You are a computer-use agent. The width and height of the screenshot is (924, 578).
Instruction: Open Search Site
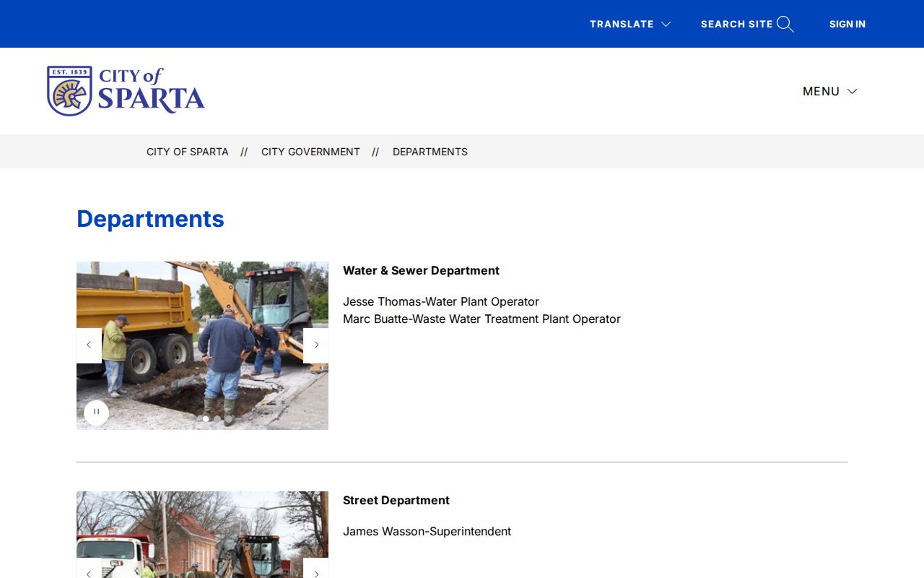coord(747,25)
